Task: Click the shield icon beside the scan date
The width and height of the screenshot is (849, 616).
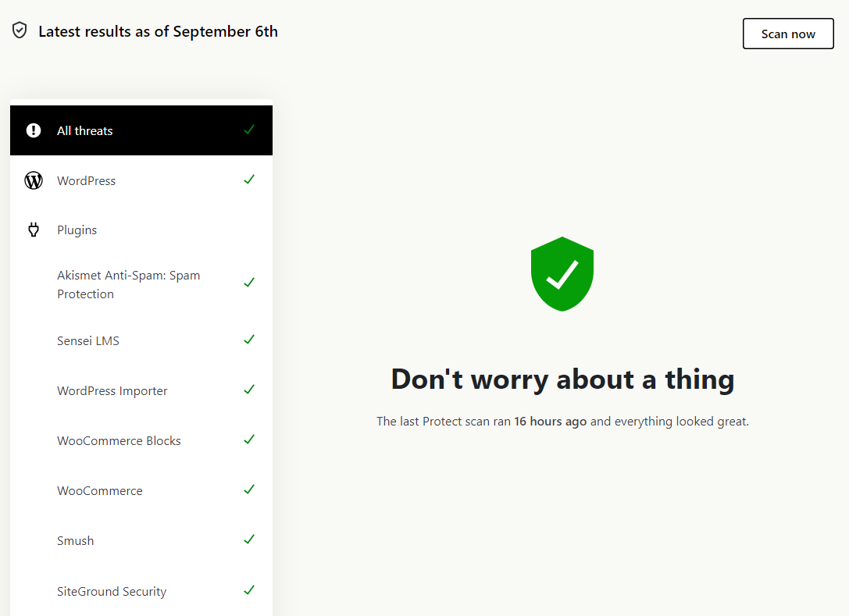Action: pyautogui.click(x=20, y=30)
